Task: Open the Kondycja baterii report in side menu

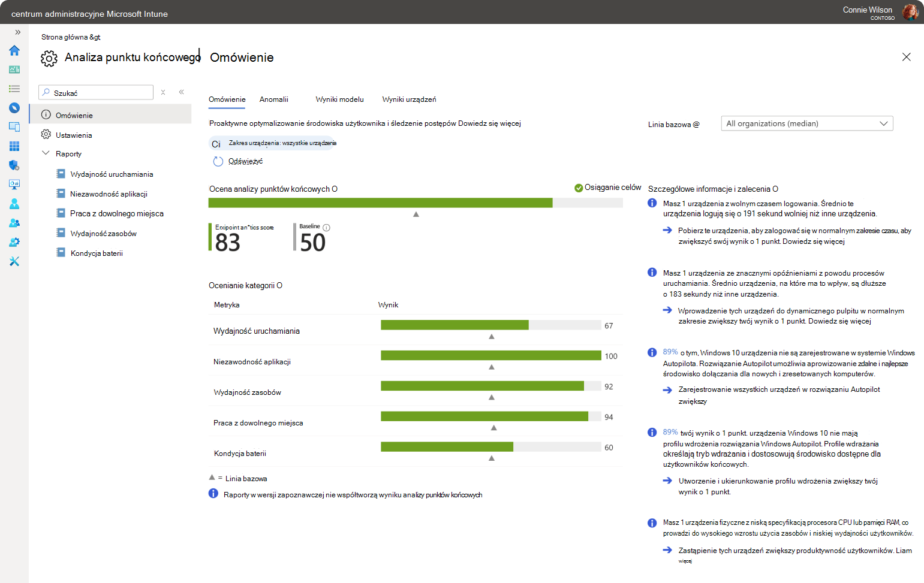Action: click(97, 253)
